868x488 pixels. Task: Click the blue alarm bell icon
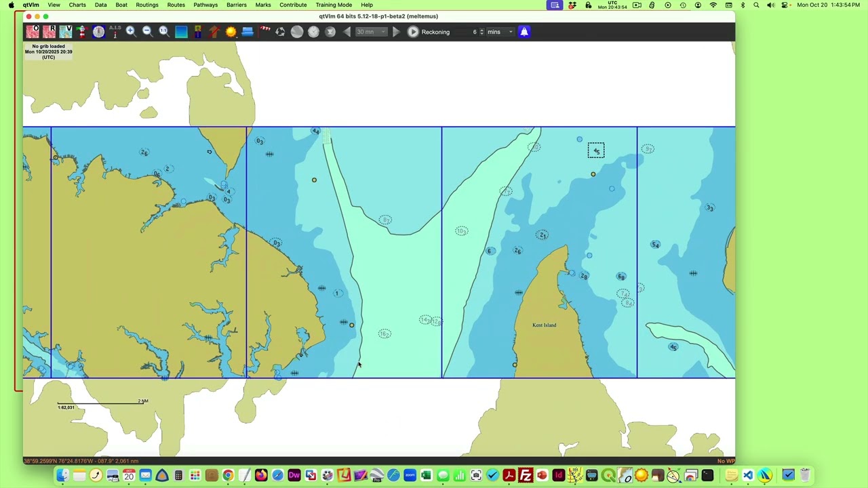(x=524, y=31)
